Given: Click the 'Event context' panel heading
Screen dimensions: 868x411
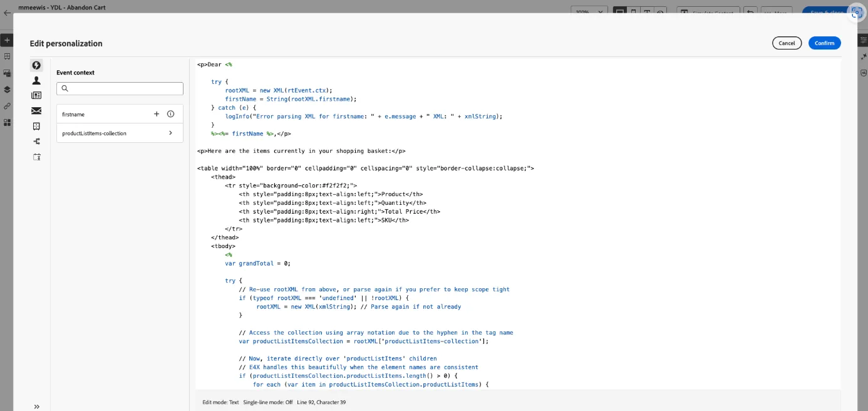Looking at the screenshot, I should pyautogui.click(x=75, y=73).
